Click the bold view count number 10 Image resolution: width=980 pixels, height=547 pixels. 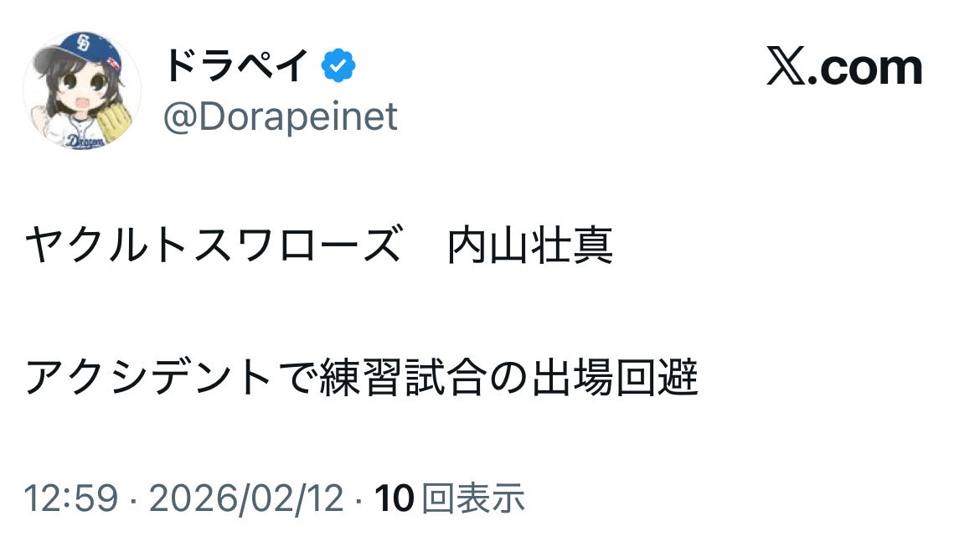[x=394, y=499]
